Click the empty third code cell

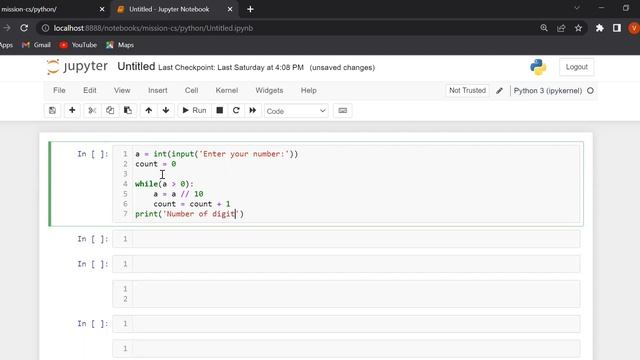pyautogui.click(x=346, y=264)
